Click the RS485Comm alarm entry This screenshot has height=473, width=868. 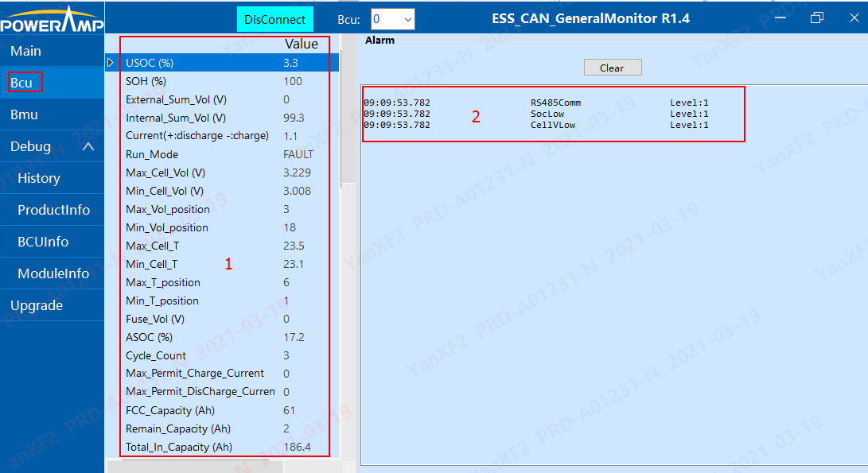[x=555, y=103]
